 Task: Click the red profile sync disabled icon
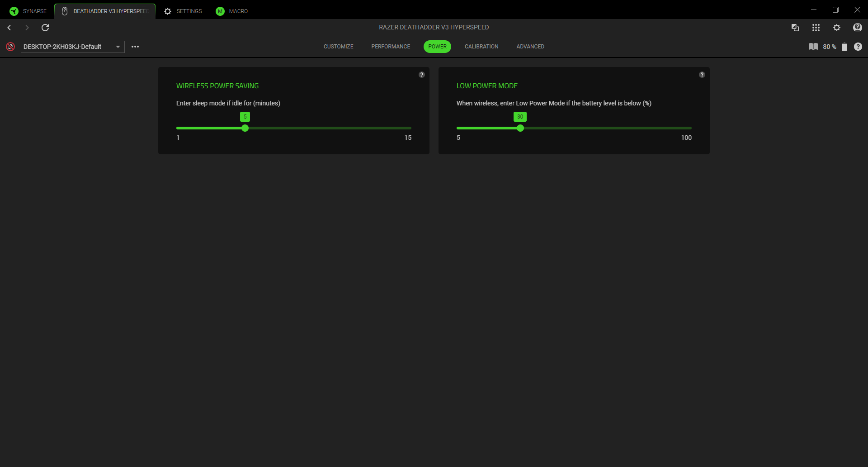(x=10, y=47)
